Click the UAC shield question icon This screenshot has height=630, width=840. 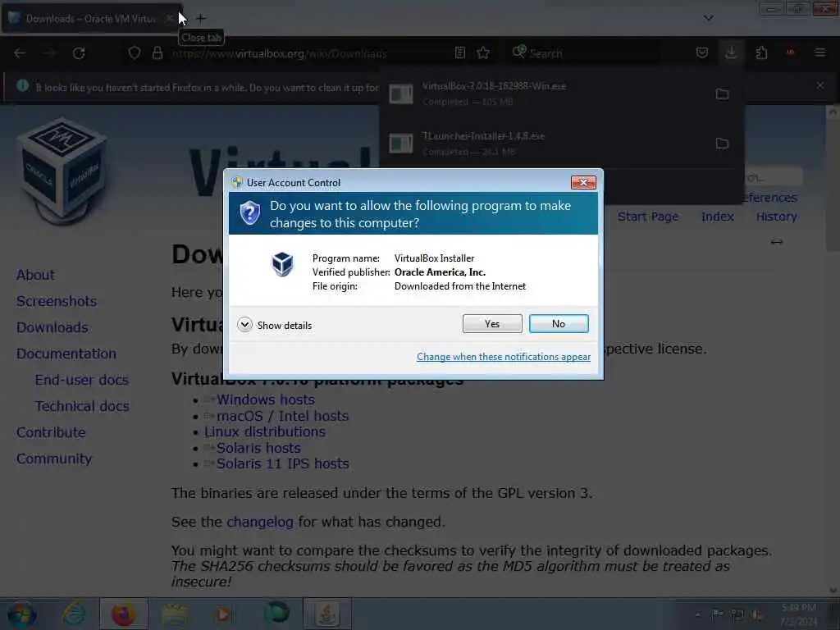pyautogui.click(x=250, y=213)
